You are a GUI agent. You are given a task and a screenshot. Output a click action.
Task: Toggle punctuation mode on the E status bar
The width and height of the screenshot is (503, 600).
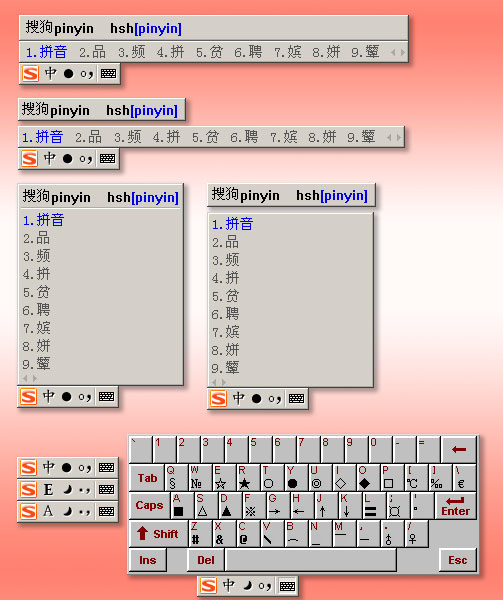(x=85, y=490)
